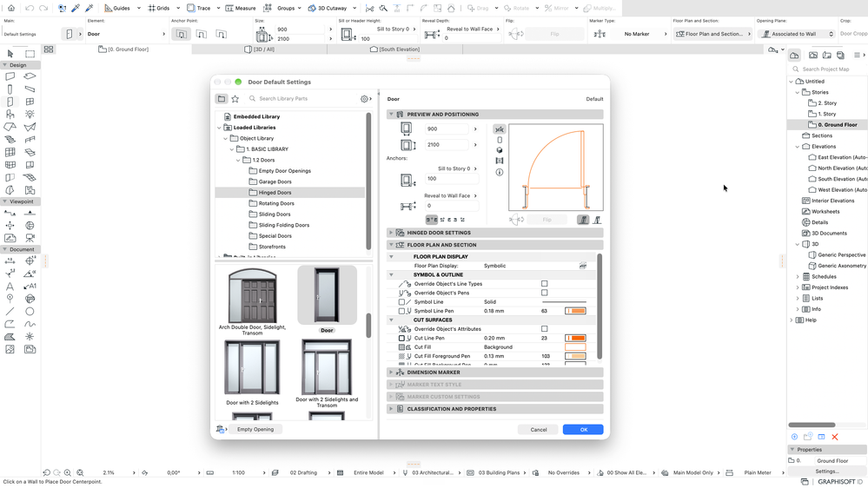Click the Home icon in top toolbar
868x488 pixels.
(11, 9)
